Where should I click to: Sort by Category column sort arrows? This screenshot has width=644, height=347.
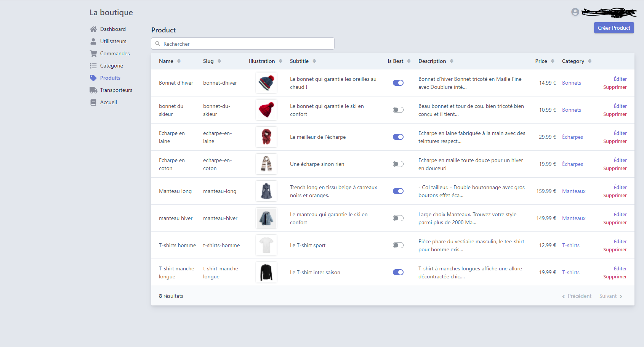pos(590,61)
